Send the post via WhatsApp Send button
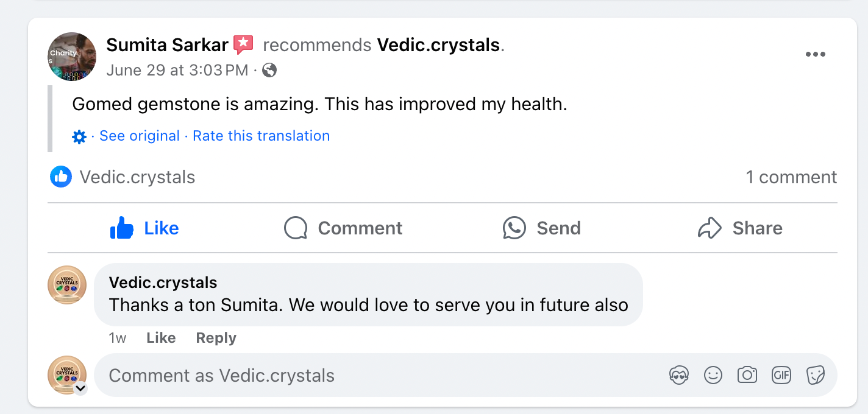 (x=541, y=228)
